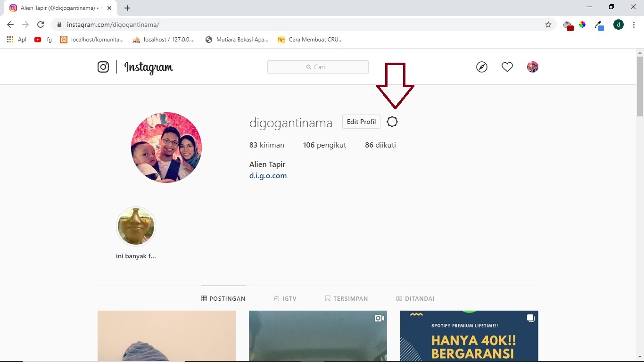Click the Instagram camera logo icon

103,67
